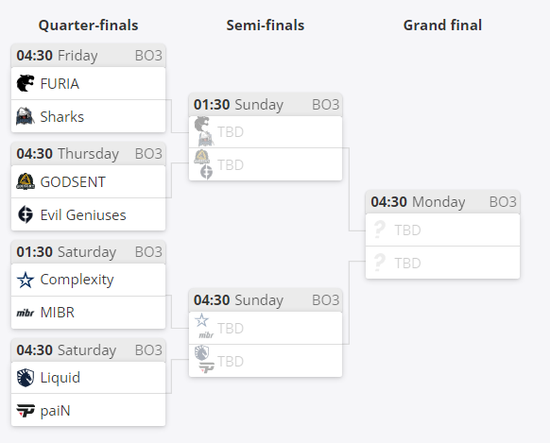Image resolution: width=550 pixels, height=443 pixels.
Task: Open the 04:30 Sunday semi-final match header
Action: click(x=266, y=300)
